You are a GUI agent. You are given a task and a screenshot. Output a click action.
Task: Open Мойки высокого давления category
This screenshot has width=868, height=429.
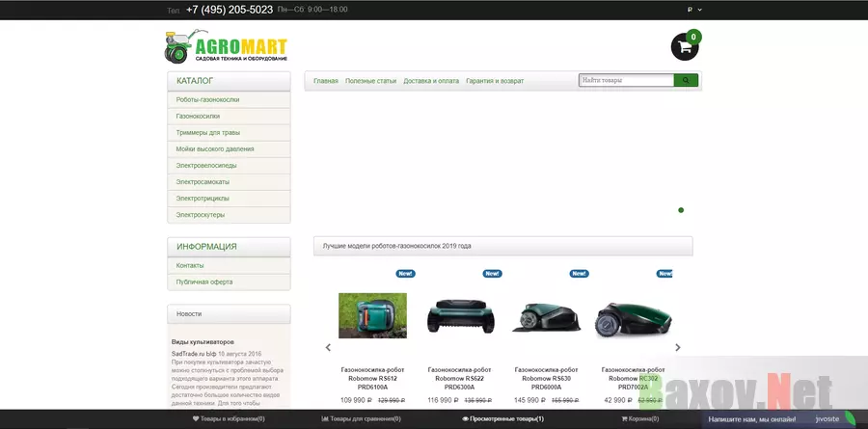coord(229,148)
